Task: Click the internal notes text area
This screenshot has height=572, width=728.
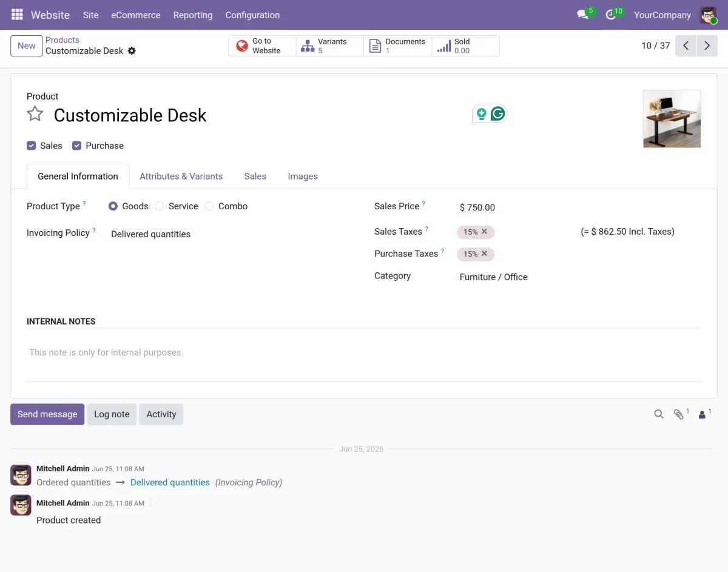Action: tap(364, 352)
